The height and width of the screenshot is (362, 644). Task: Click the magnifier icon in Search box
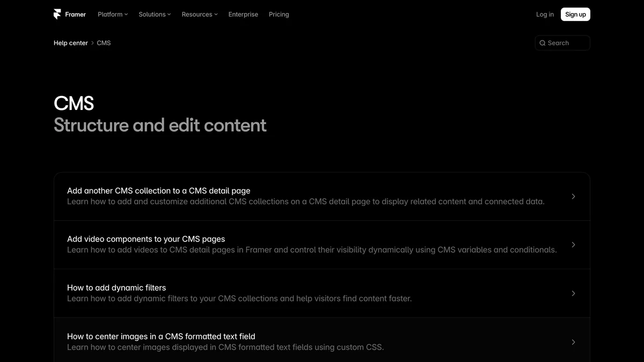pyautogui.click(x=543, y=43)
